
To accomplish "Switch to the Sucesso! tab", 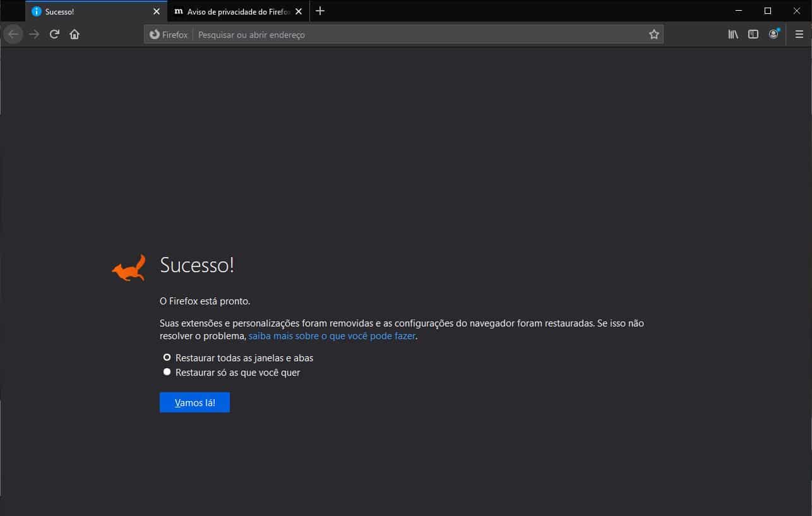I will click(97, 11).
